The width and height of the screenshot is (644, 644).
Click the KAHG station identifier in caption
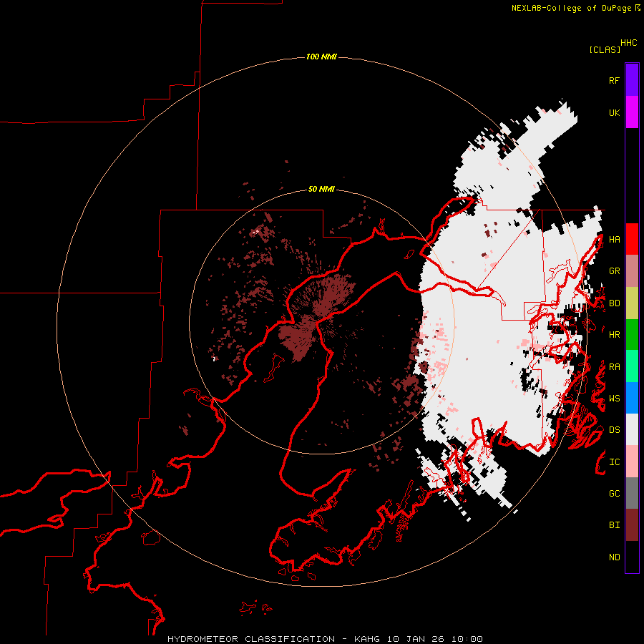368,639
